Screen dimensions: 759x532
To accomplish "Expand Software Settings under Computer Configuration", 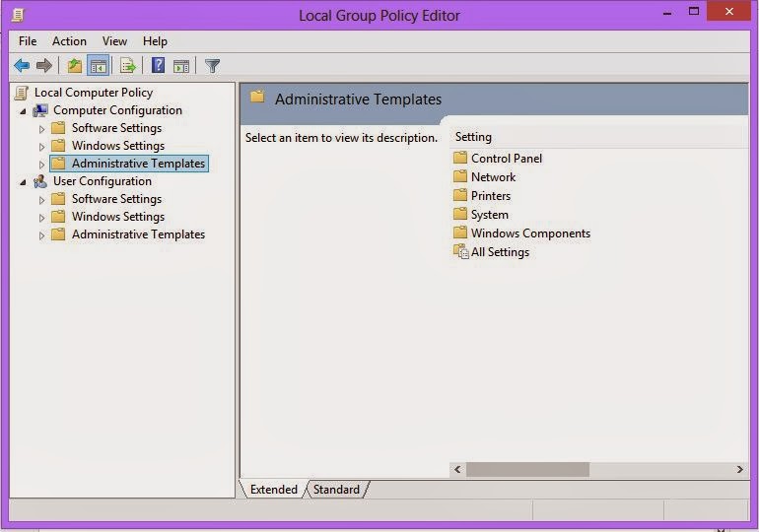I will pos(41,129).
